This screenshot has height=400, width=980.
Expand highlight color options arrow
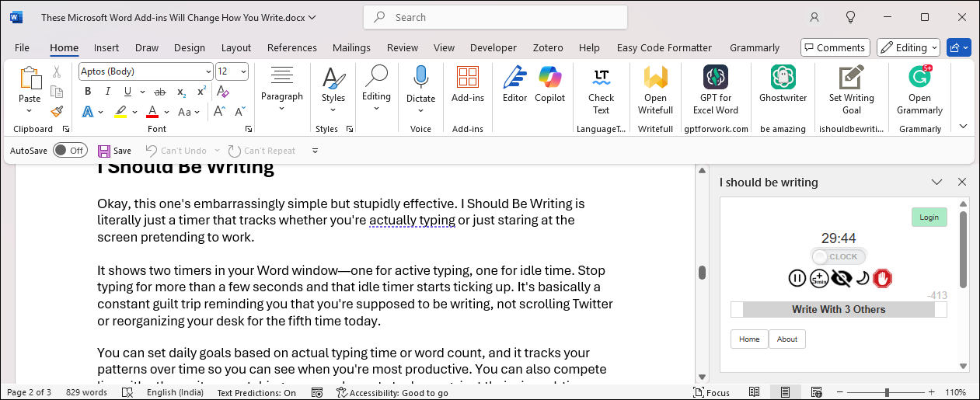point(134,112)
